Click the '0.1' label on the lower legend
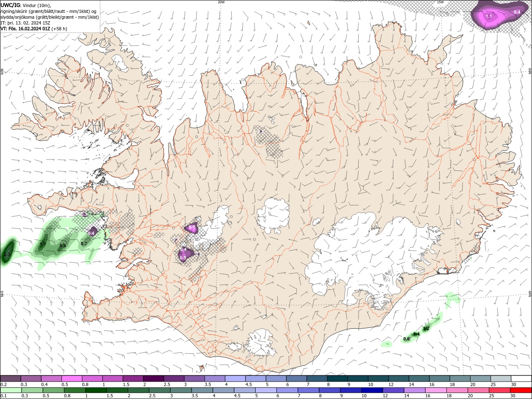532x399 pixels. [4, 396]
